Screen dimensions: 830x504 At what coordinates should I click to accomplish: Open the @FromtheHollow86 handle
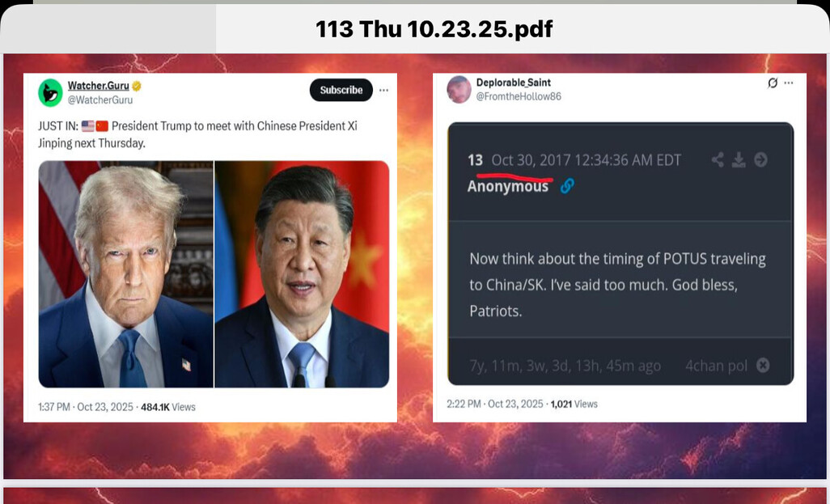point(519,96)
